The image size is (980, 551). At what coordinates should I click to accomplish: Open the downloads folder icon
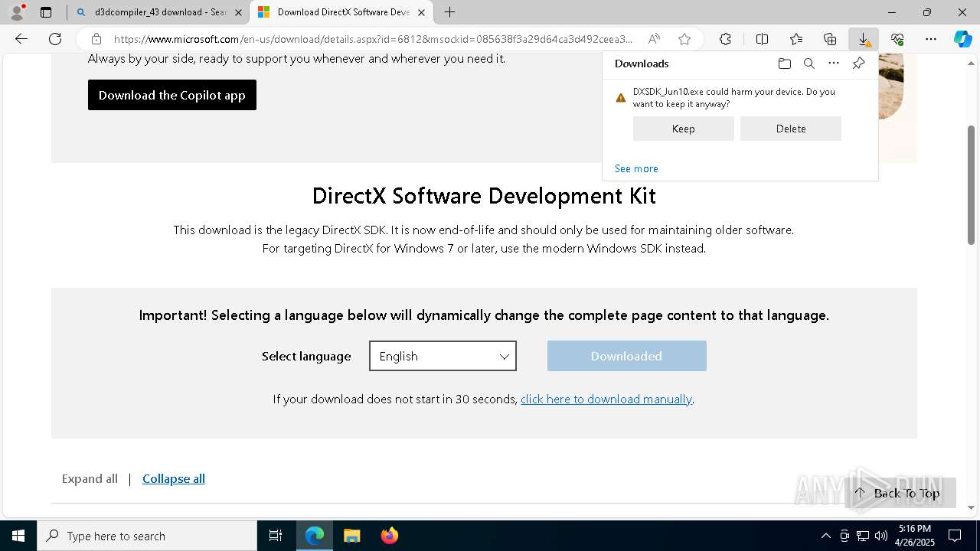click(784, 64)
